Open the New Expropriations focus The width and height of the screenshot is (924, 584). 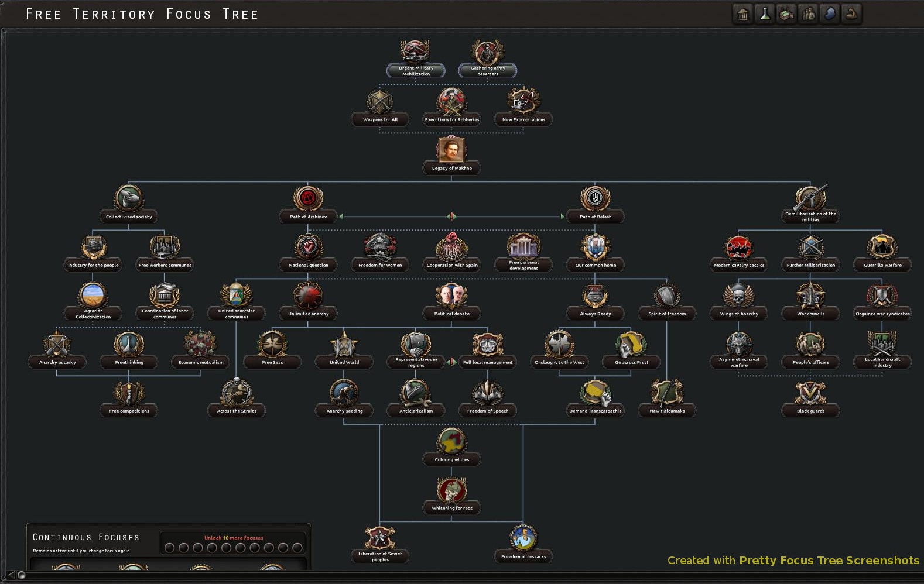(x=523, y=107)
